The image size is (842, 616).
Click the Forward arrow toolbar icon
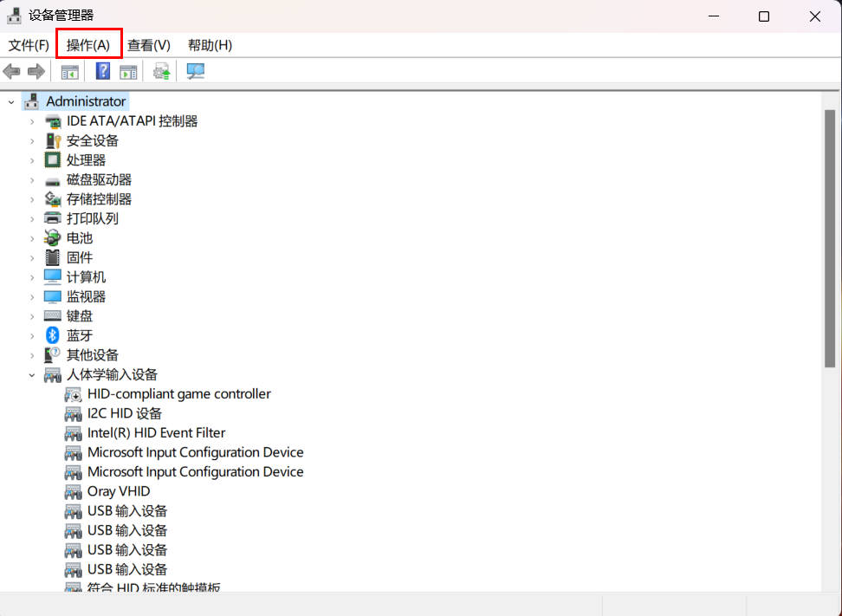(x=36, y=71)
